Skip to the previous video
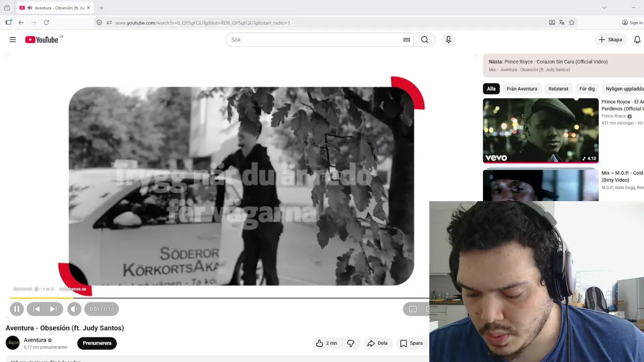The image size is (644, 362). [x=36, y=309]
